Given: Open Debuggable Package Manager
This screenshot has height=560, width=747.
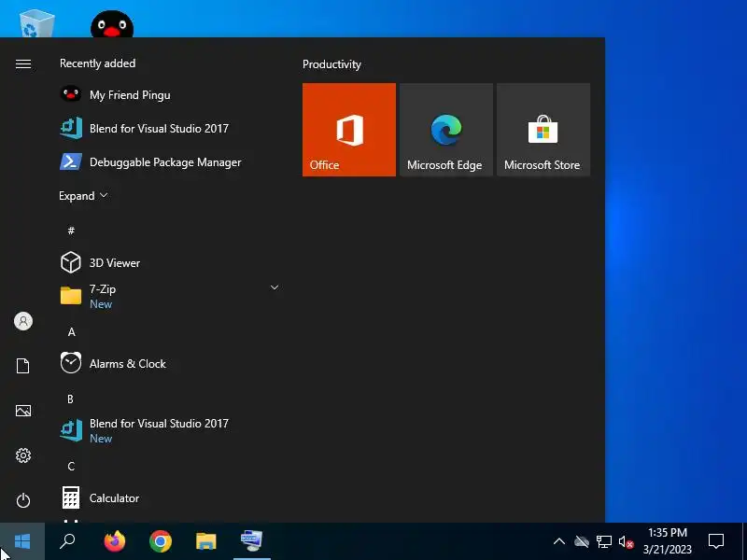Looking at the screenshot, I should 169,161.
